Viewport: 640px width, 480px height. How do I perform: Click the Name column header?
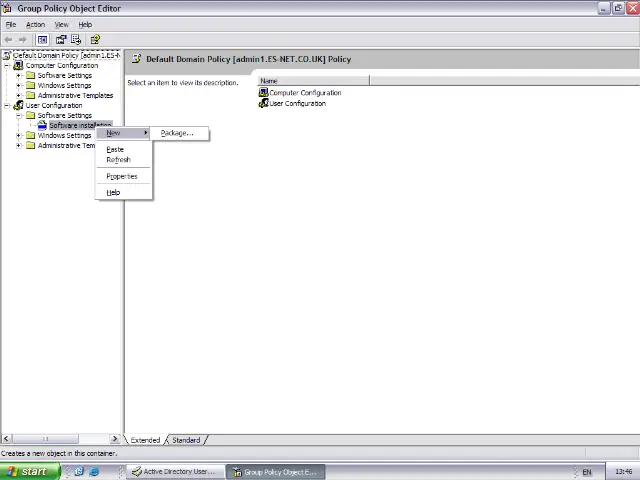[313, 81]
